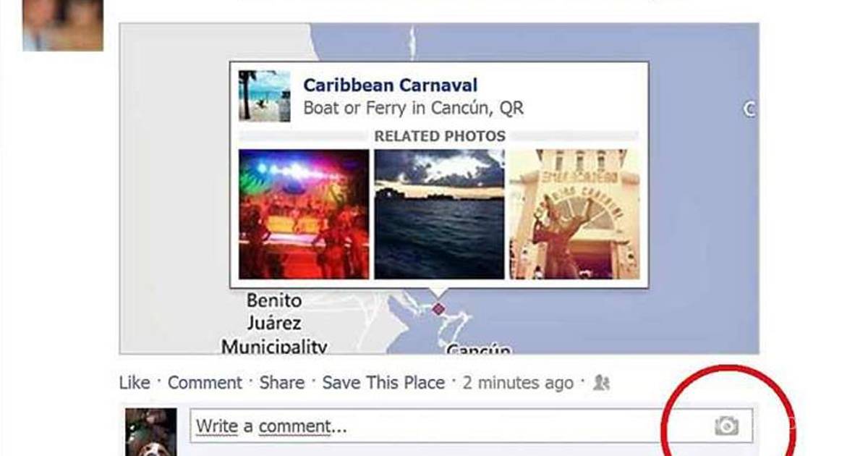Click the RELATED PHOTOS header in popup
The image size is (868, 456).
point(440,136)
